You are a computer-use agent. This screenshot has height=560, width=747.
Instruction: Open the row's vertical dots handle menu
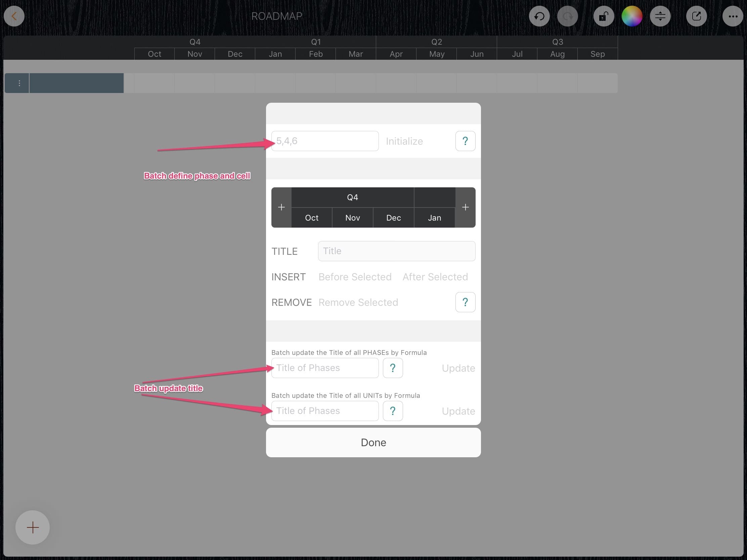pyautogui.click(x=19, y=83)
